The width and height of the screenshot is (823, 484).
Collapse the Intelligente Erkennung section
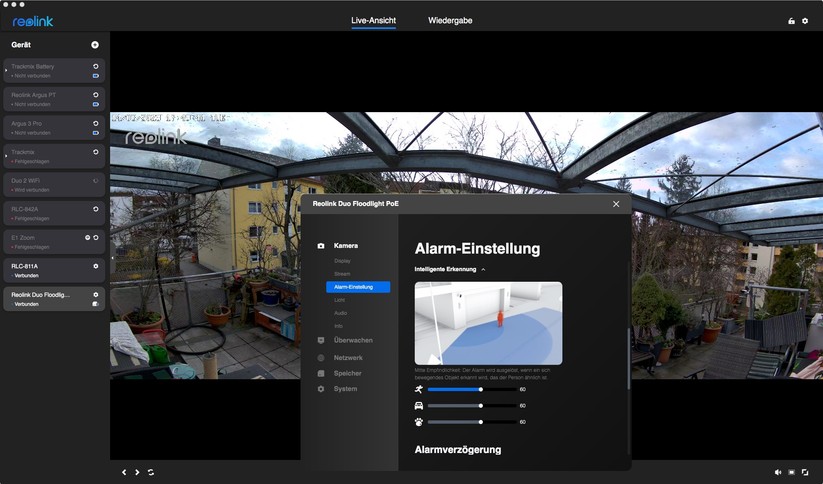click(x=483, y=269)
